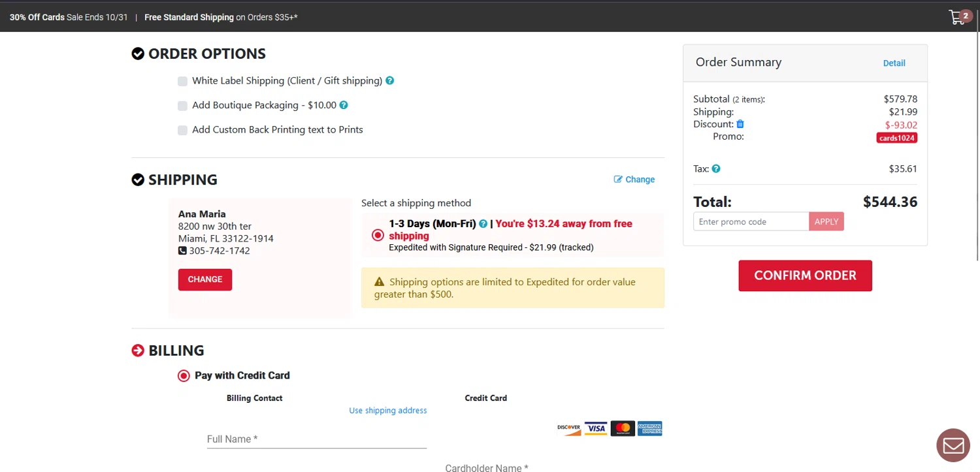Open Order Summary Detail link
The height and width of the screenshot is (472, 980).
tap(894, 63)
